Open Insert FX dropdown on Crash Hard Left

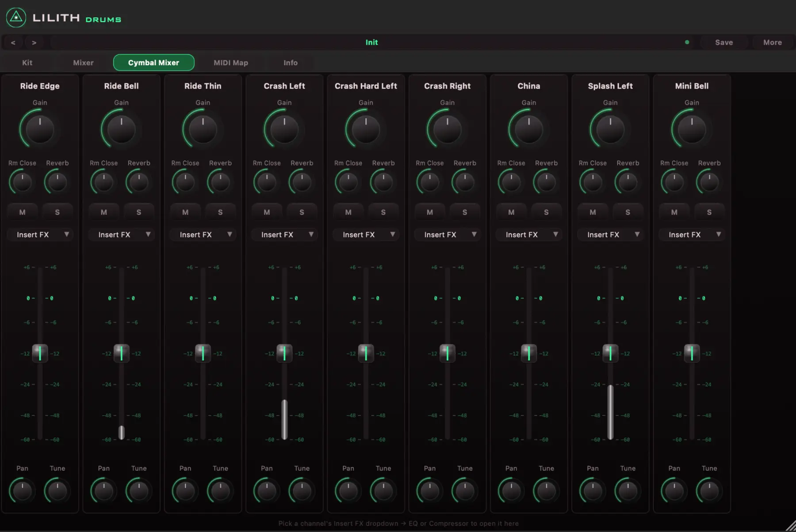pos(366,235)
